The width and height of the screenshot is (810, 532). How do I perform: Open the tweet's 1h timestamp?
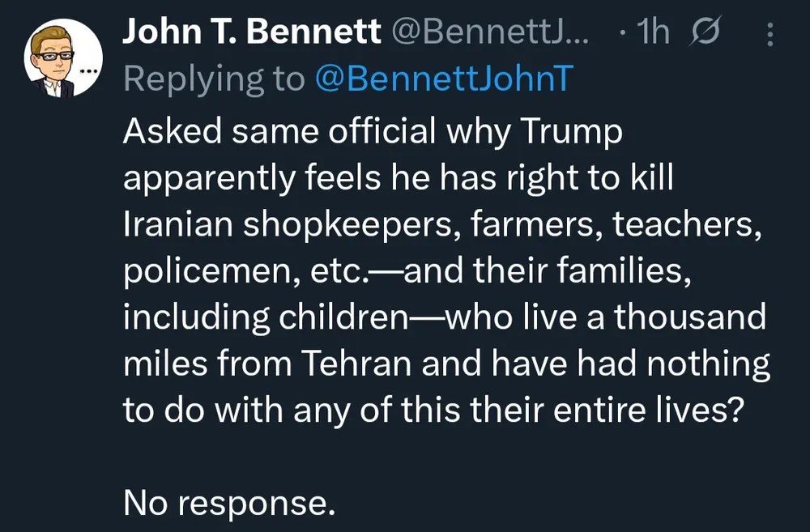654,32
